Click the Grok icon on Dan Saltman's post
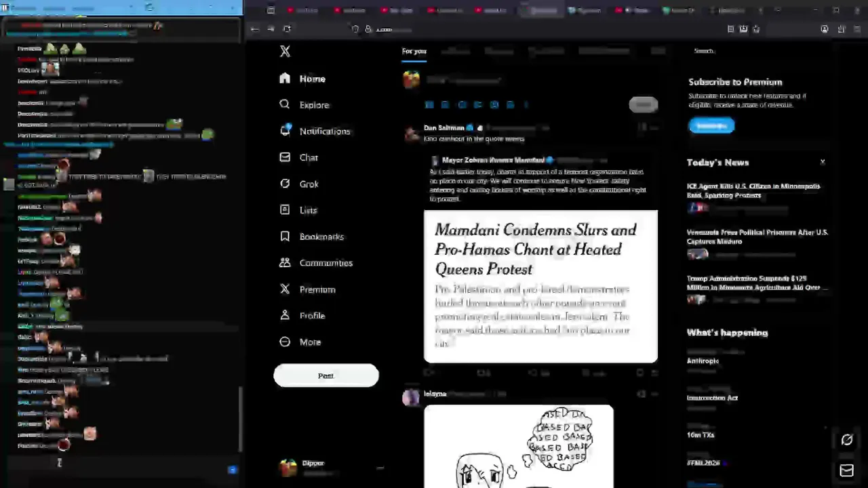This screenshot has height=488, width=868. [x=641, y=127]
